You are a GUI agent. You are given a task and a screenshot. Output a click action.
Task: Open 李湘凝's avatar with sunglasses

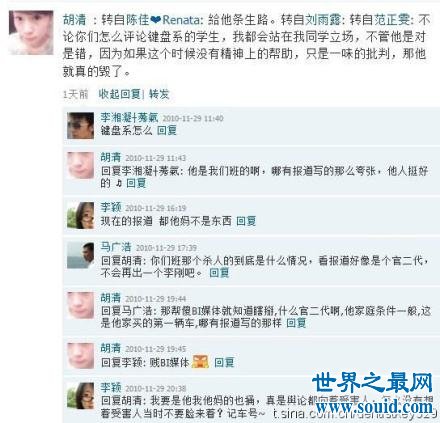(80, 125)
